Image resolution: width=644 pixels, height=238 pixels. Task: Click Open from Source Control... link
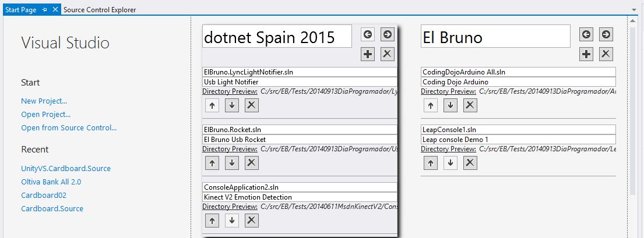tap(69, 128)
